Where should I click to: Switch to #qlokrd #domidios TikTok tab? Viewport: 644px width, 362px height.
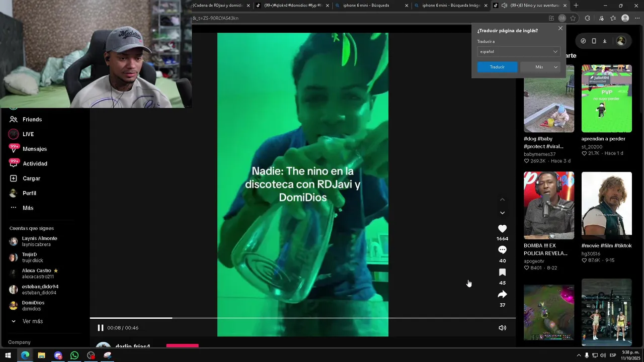point(292,6)
